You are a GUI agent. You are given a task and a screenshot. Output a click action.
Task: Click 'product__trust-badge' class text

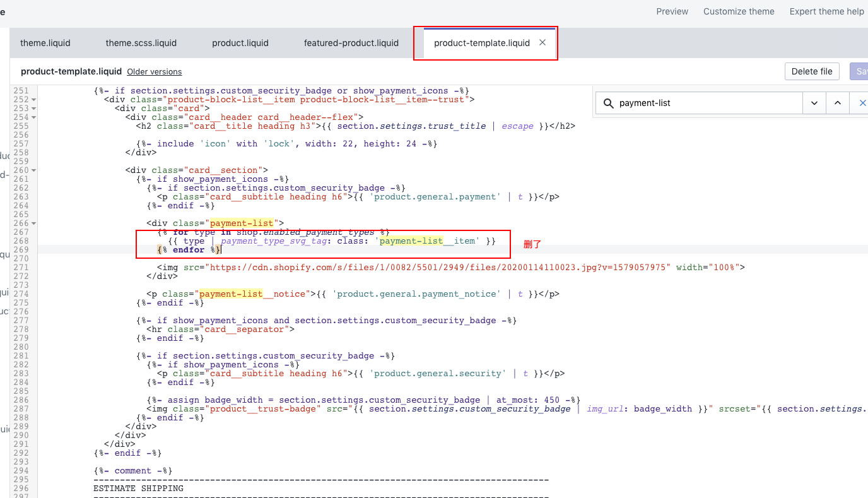[263, 409]
